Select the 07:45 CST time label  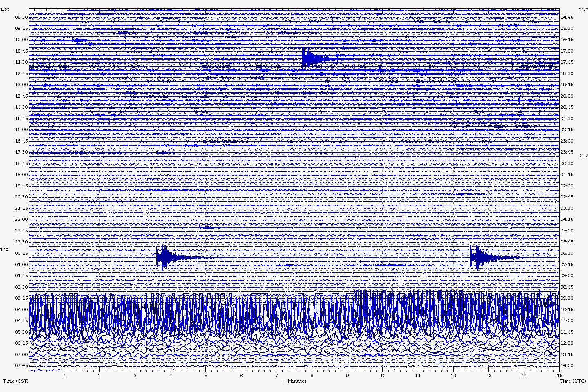point(22,365)
